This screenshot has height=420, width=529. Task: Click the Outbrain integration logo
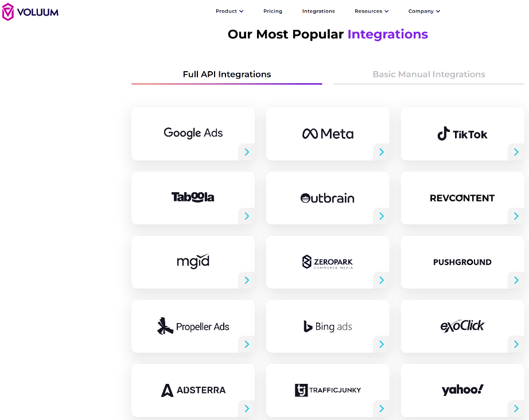327,198
